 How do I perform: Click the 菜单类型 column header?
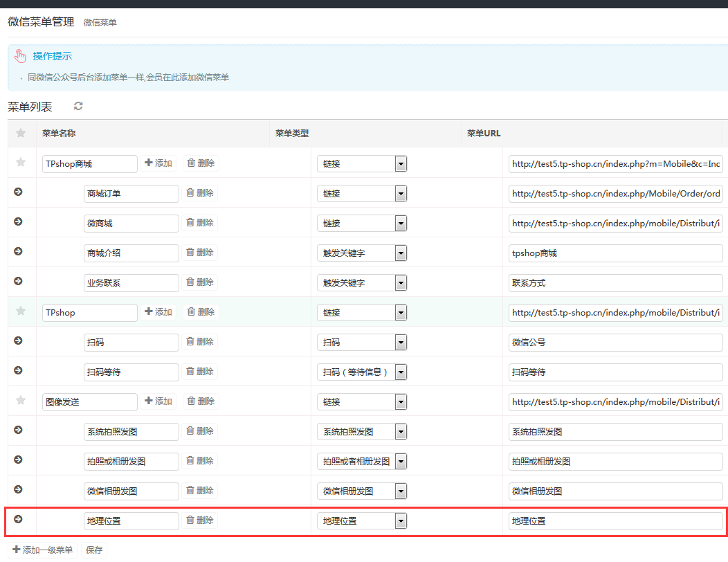(292, 133)
